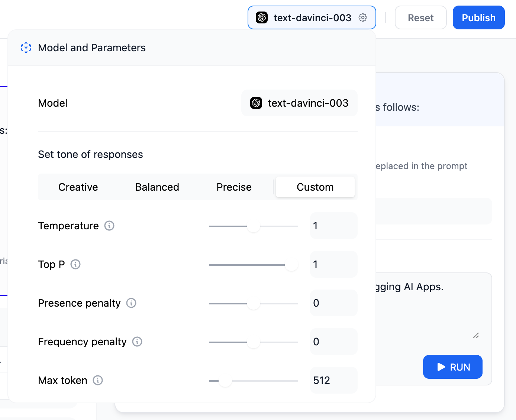Select the Balanced tone tab
This screenshot has height=420, width=516.
point(157,187)
